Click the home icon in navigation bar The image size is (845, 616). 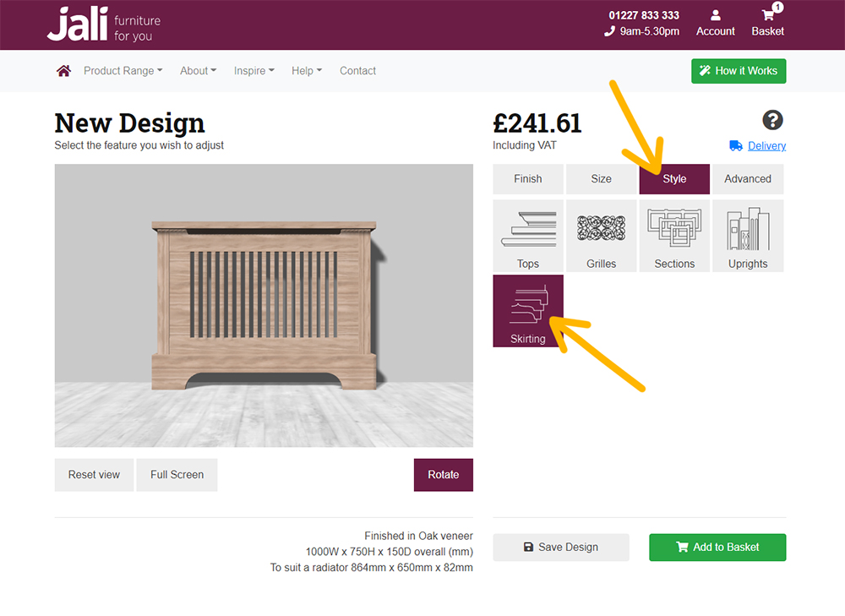[63, 71]
